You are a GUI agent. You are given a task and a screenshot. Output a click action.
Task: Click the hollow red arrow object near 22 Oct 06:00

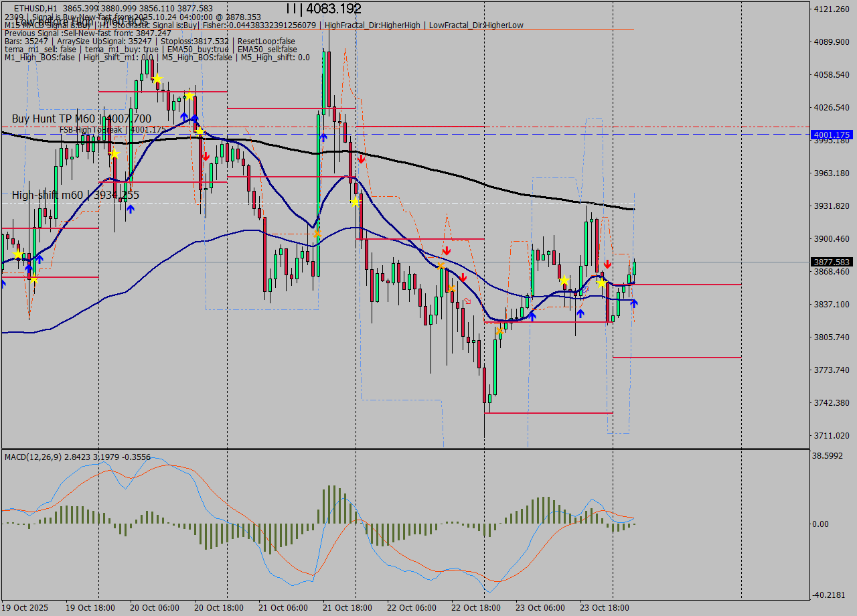467,301
